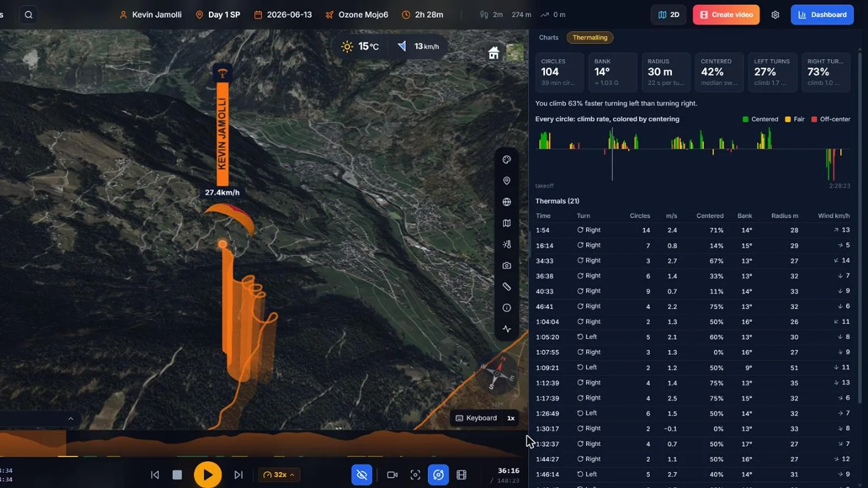Open the 32x playback speed dropdown
Image resolution: width=868 pixels, height=488 pixels.
tap(279, 475)
